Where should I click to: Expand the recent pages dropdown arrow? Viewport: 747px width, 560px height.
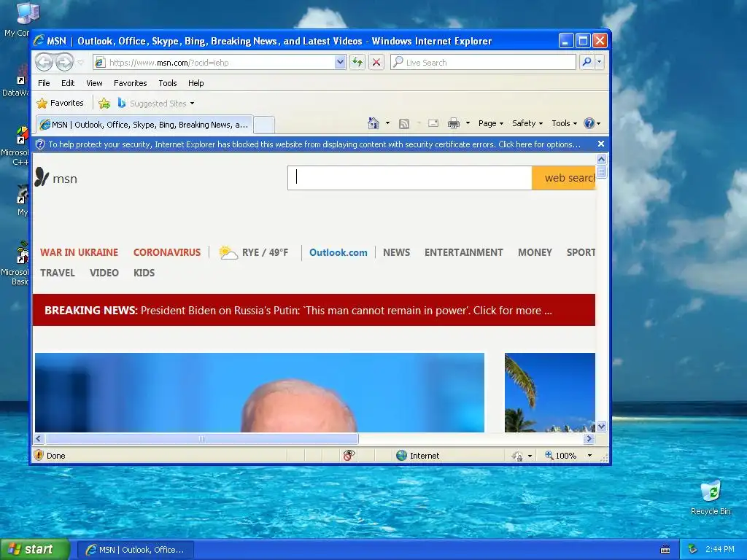[80, 63]
